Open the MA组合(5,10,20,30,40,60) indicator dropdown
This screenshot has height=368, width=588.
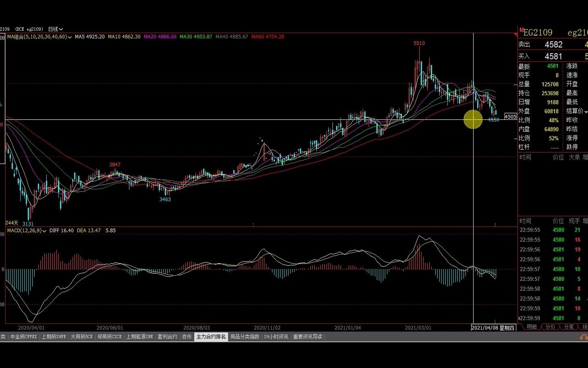pyautogui.click(x=39, y=37)
